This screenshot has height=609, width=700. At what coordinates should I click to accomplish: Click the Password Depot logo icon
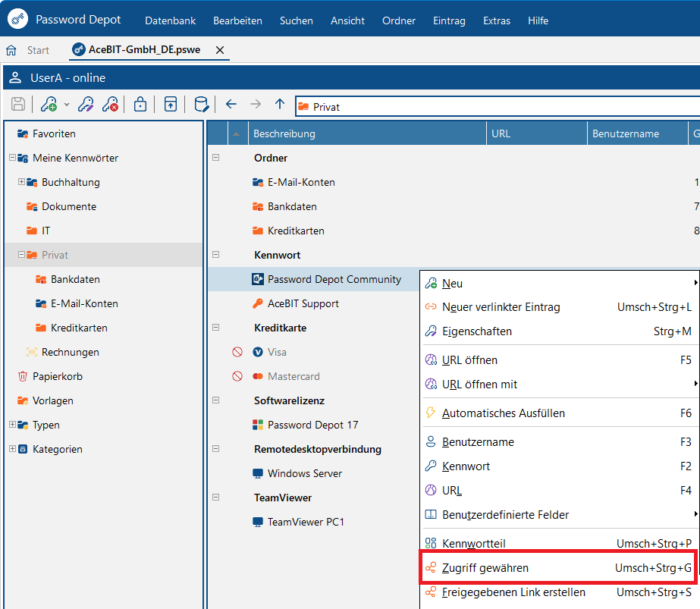pos(18,19)
